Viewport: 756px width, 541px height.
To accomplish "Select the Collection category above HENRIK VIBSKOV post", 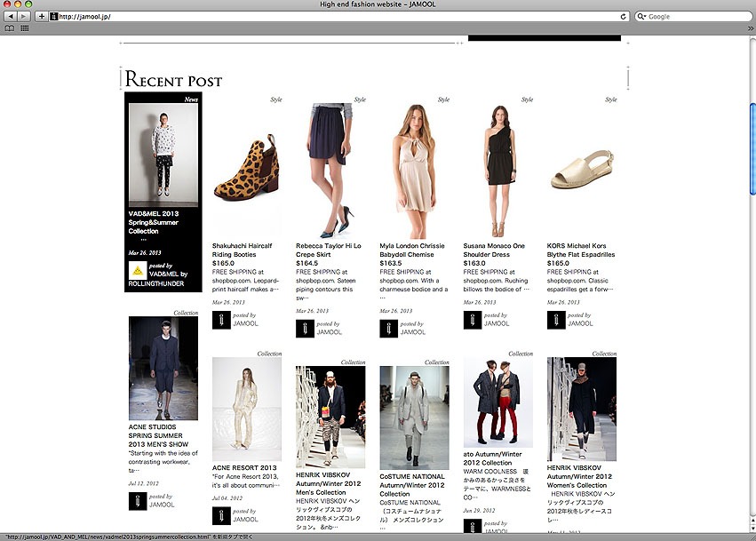I will (606, 353).
